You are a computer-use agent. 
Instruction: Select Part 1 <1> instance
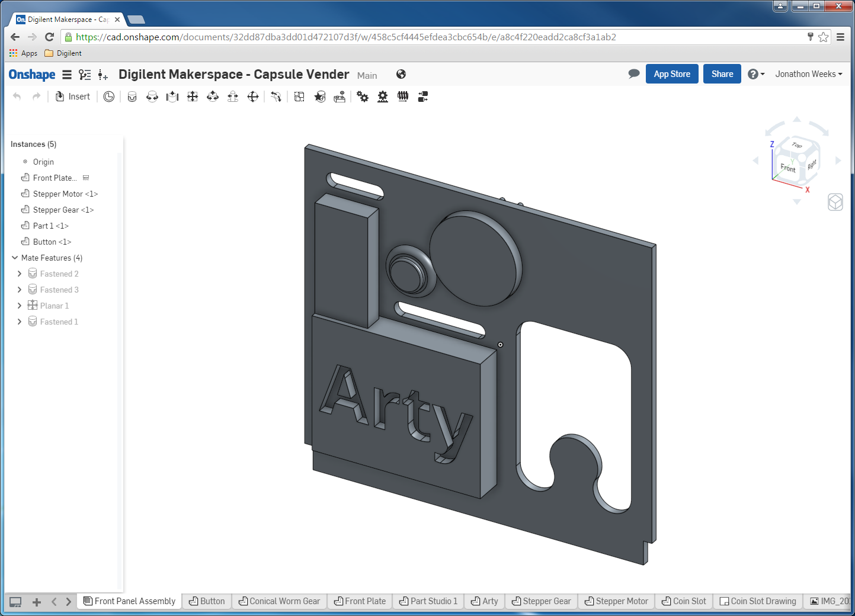click(x=50, y=226)
